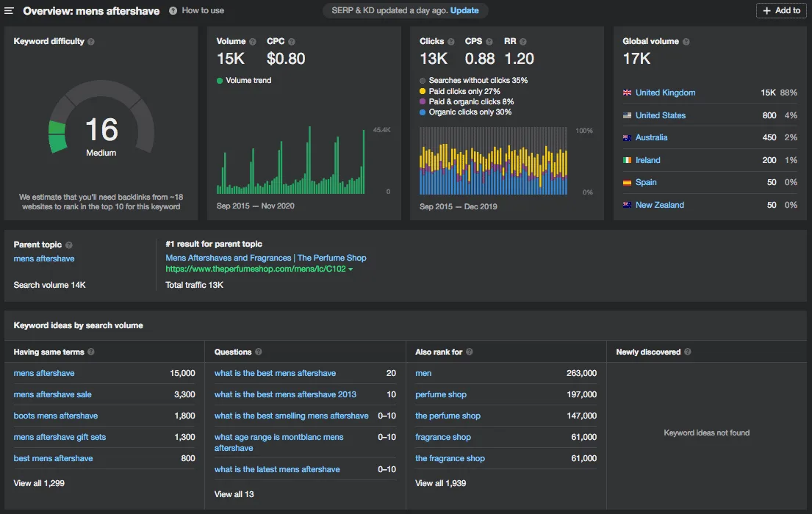Open the parent topic mens aftershave link
The height and width of the screenshot is (514, 812).
pos(44,258)
